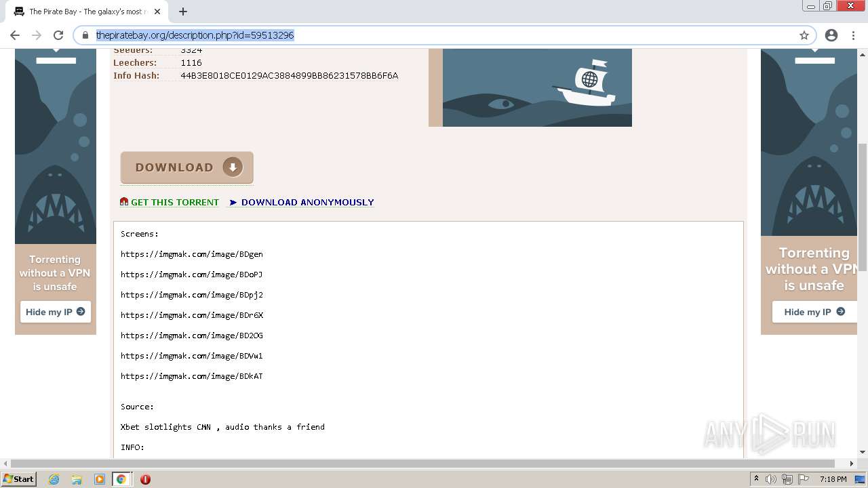Click the Leechers count 1116
The height and width of the screenshot is (488, 868).
click(x=191, y=62)
